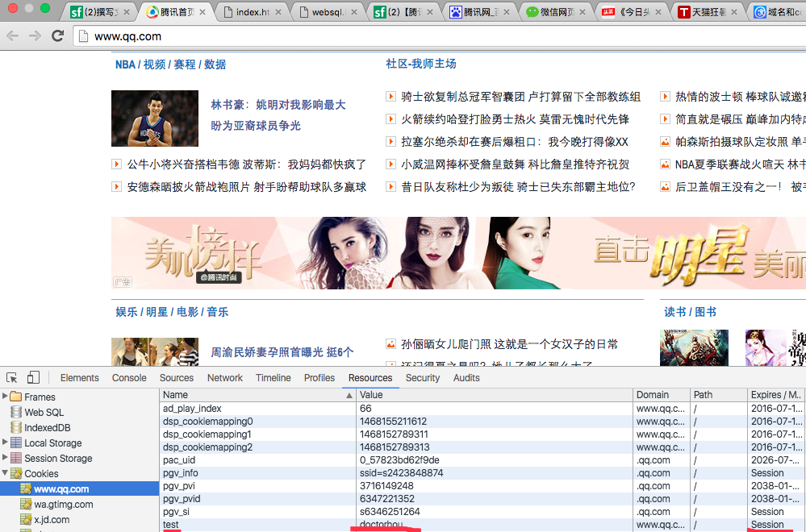806x532 pixels.
Task: Open the Console DevTools tab
Action: point(129,377)
